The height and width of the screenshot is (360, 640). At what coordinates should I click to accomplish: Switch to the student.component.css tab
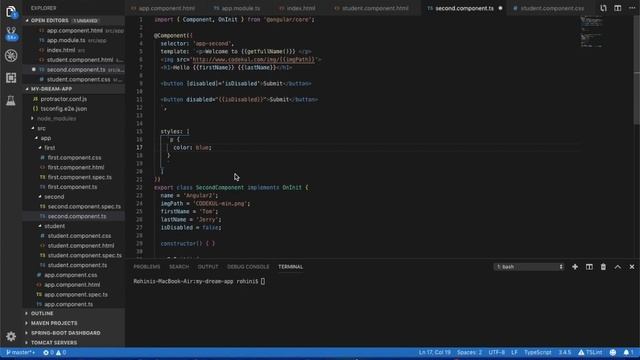click(x=549, y=8)
